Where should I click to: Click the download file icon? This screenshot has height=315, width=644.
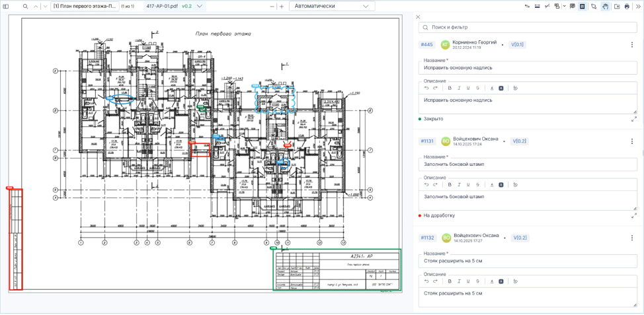click(x=616, y=6)
